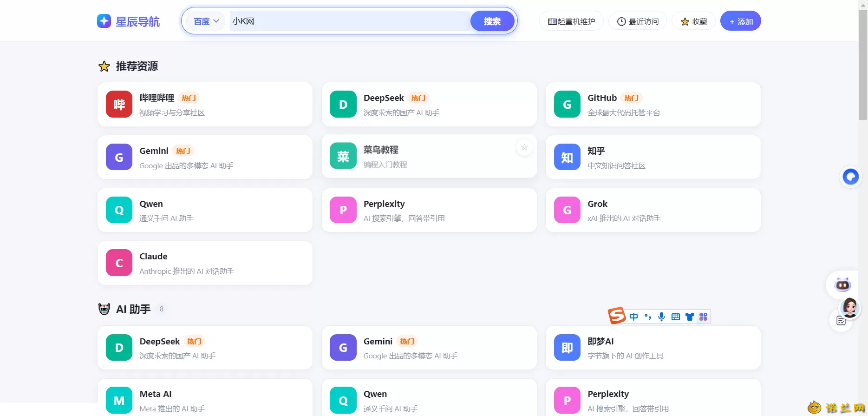Open Sogou toolbox grid menu
The width and height of the screenshot is (868, 416).
704,317
